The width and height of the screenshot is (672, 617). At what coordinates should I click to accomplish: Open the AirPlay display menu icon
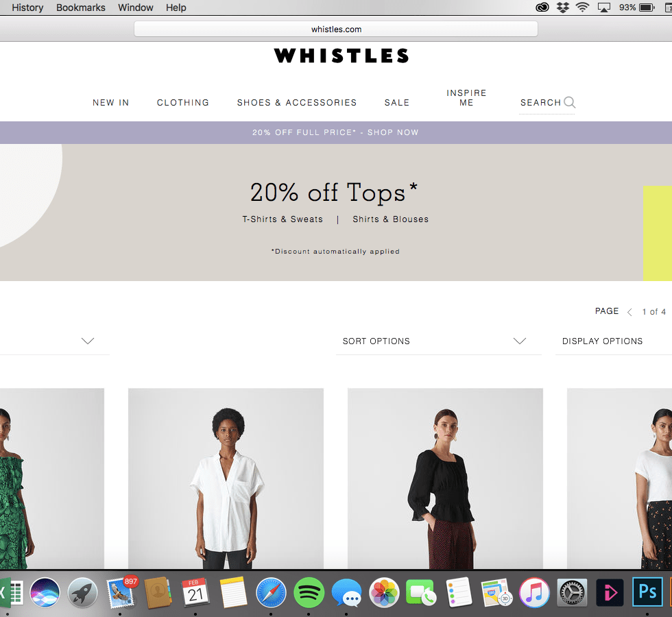604,8
